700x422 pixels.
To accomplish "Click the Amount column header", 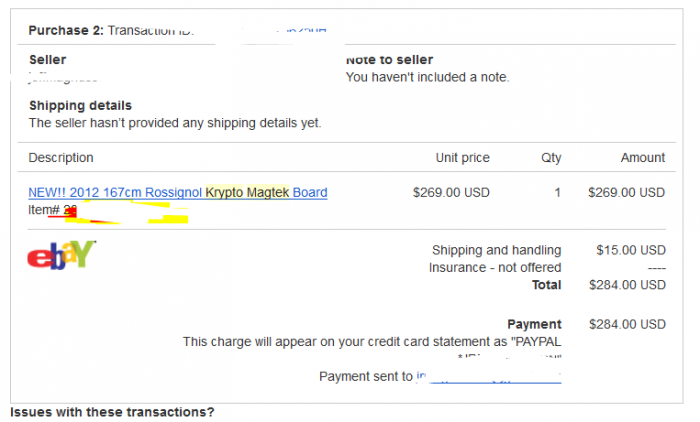I will tap(643, 158).
